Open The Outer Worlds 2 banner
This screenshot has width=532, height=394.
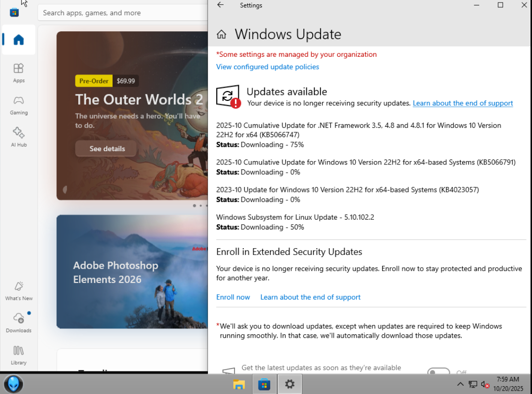(132, 116)
